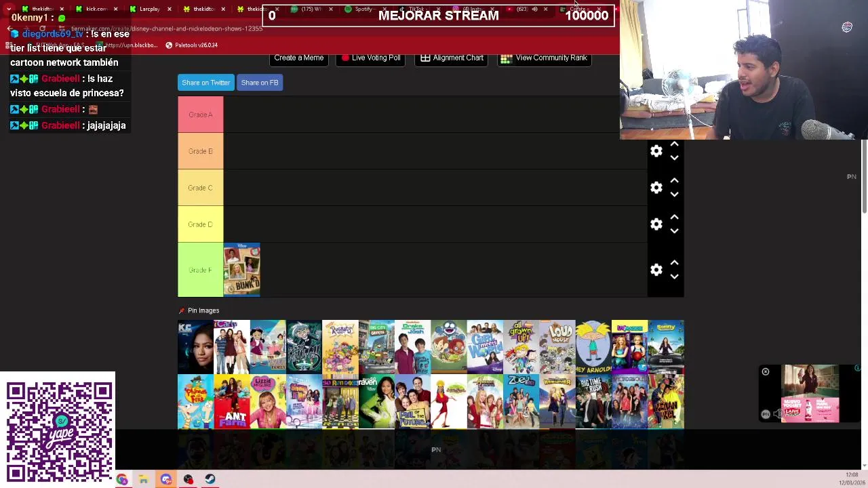This screenshot has width=868, height=488.
Task: Pick the A.N.T. Farm image
Action: coord(232,401)
